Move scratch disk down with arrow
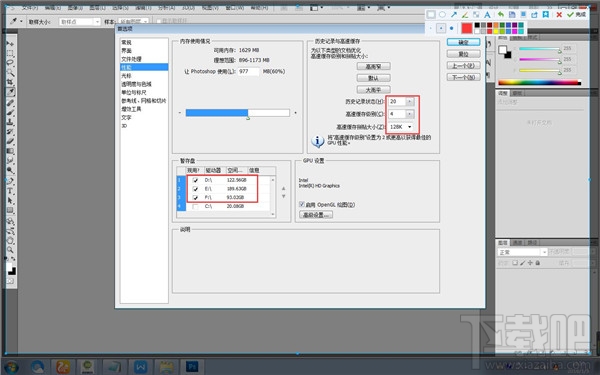 coord(284,196)
